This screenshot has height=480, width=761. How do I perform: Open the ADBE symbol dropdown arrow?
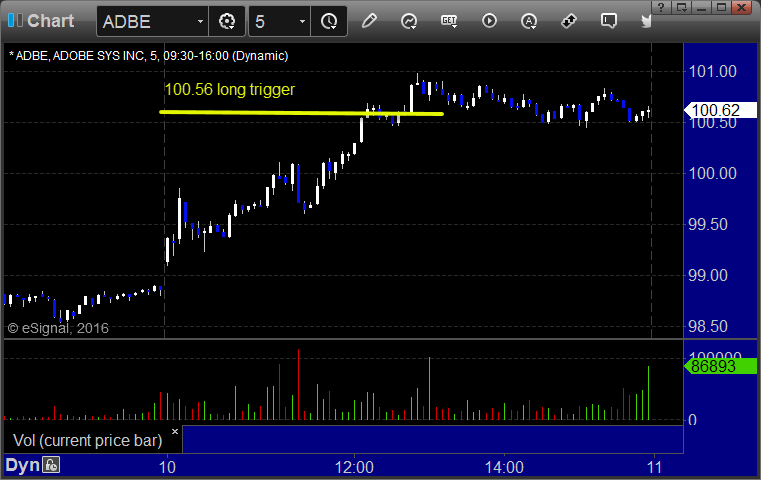(x=200, y=21)
